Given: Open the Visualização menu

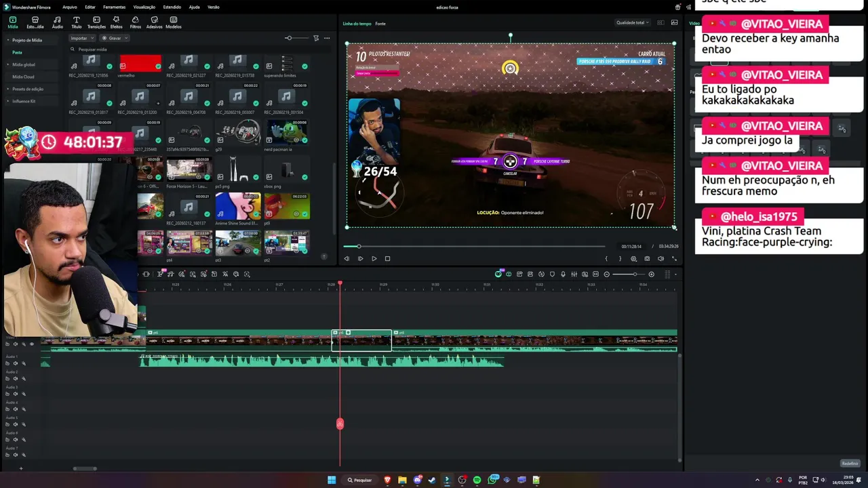Looking at the screenshot, I should 144,7.
